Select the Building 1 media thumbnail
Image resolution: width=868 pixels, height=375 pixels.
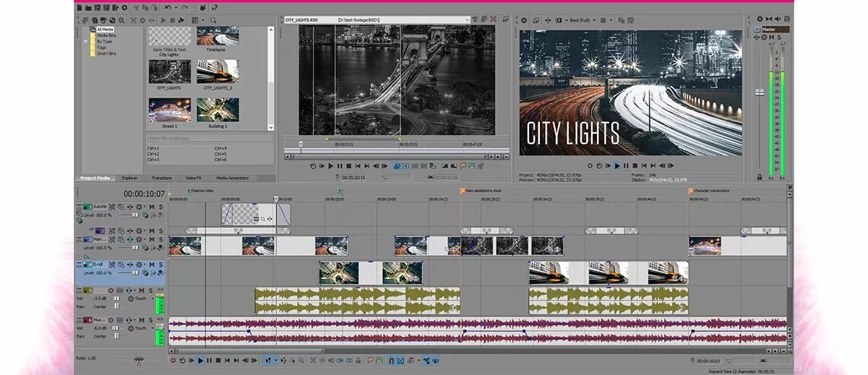[x=218, y=110]
